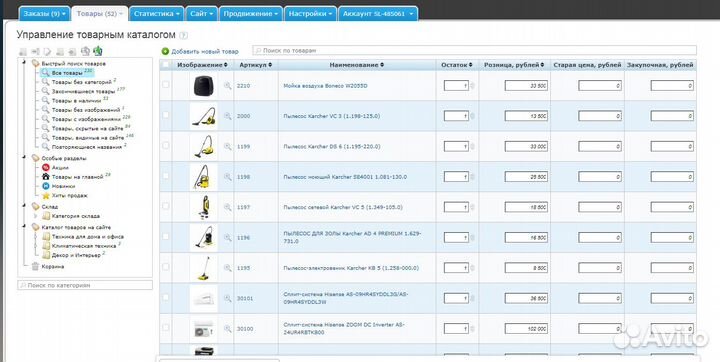Click the house icon next to Товары на главной

(x=45, y=177)
